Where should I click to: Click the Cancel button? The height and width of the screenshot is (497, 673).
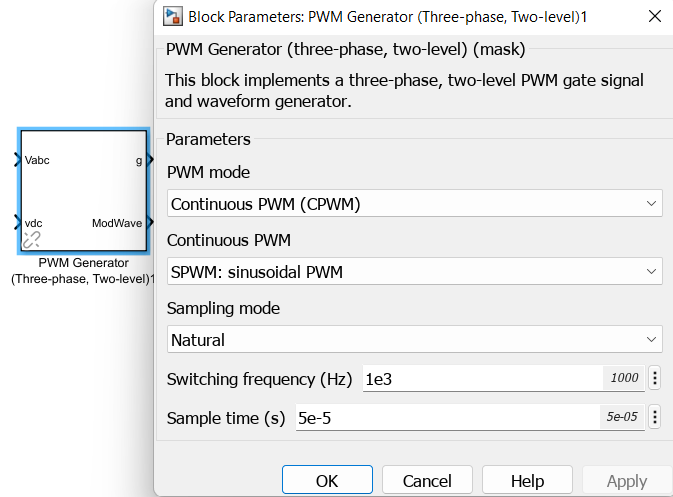coord(427,481)
